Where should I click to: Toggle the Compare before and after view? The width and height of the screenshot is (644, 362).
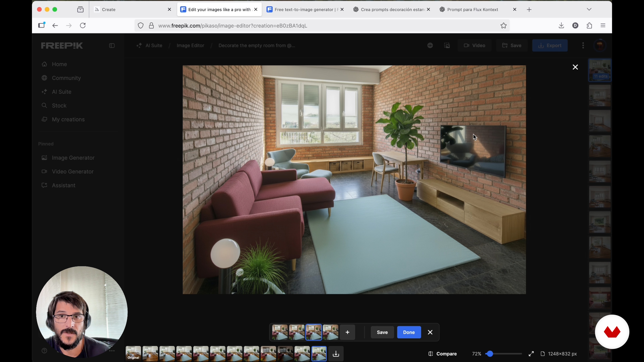tap(443, 354)
